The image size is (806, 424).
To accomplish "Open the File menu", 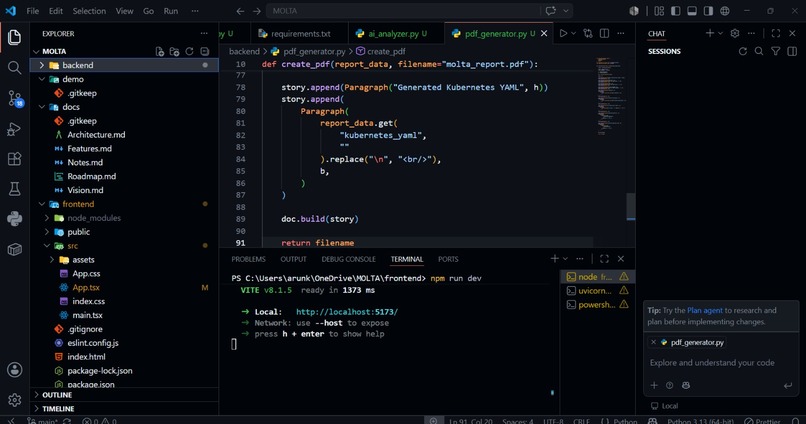I will [32, 11].
